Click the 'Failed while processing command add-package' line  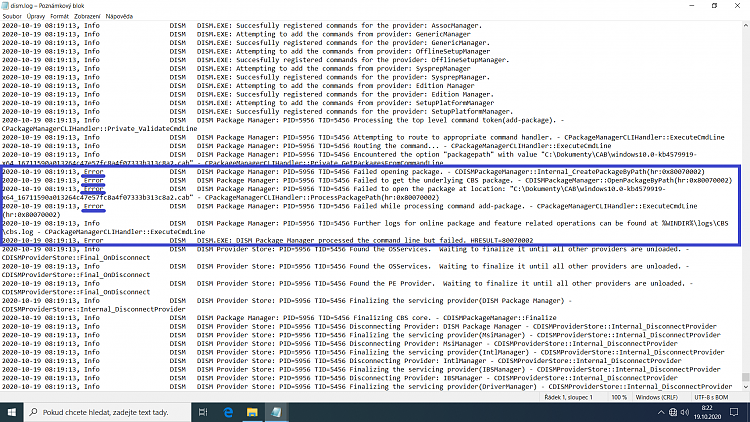(349, 211)
